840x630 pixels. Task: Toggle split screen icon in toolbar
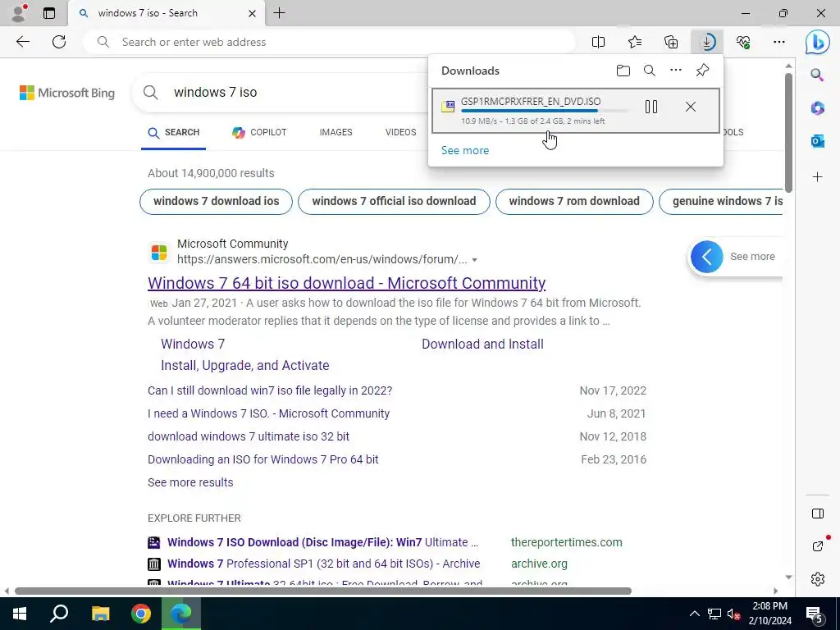tap(598, 42)
